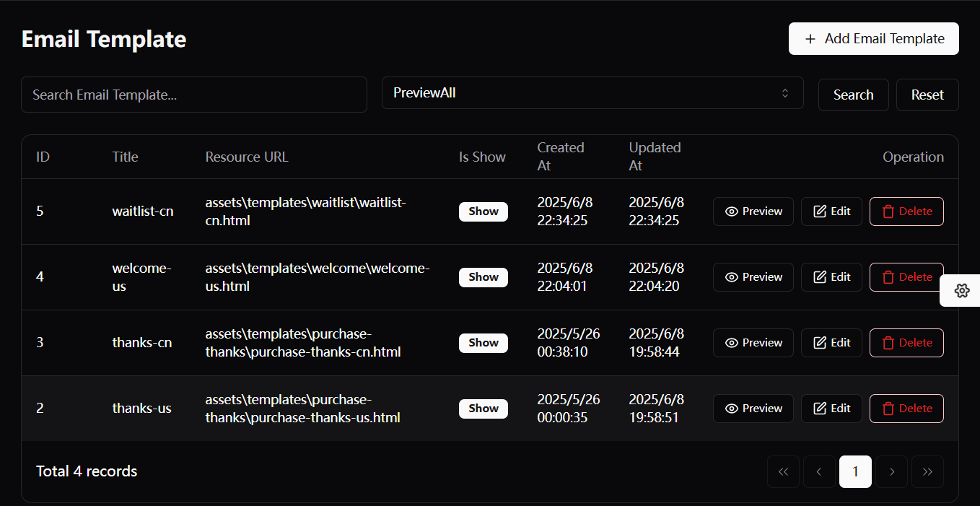Go to first page with double-left chevron
Viewport: 980px width, 506px height.
pyautogui.click(x=783, y=472)
